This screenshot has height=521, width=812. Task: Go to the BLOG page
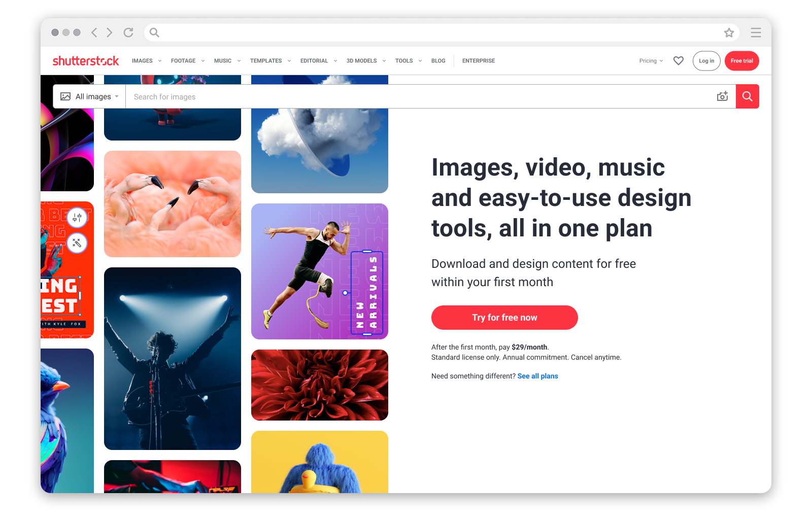click(438, 61)
